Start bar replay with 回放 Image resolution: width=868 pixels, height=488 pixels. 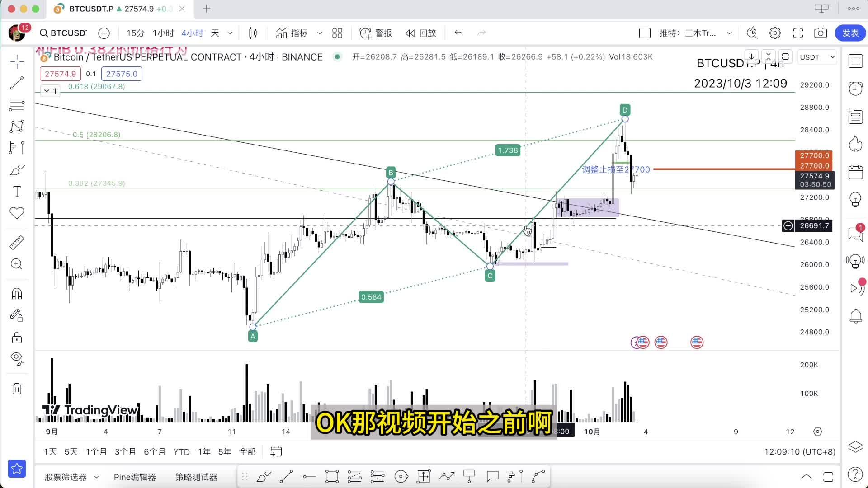pyautogui.click(x=420, y=33)
